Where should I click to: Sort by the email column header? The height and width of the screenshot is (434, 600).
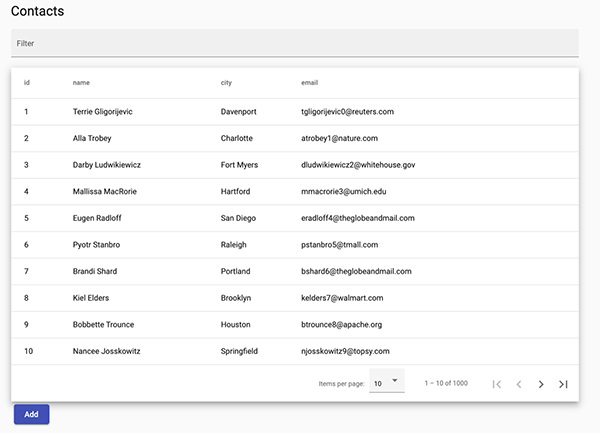[309, 83]
